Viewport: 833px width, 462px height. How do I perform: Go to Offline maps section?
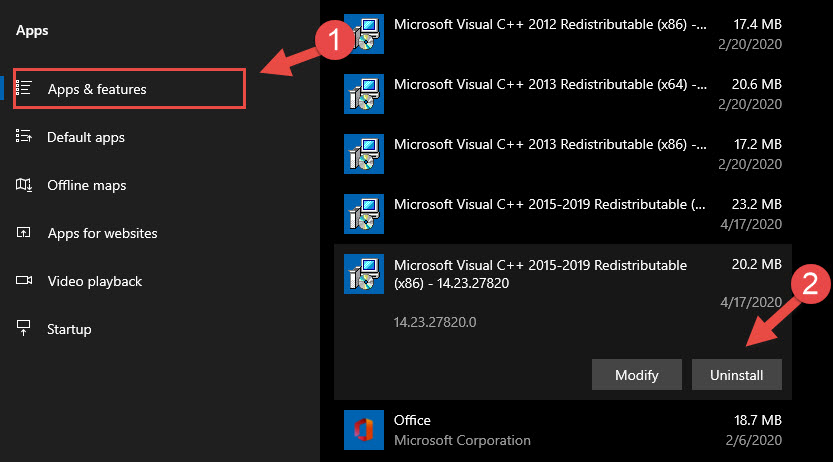click(87, 185)
